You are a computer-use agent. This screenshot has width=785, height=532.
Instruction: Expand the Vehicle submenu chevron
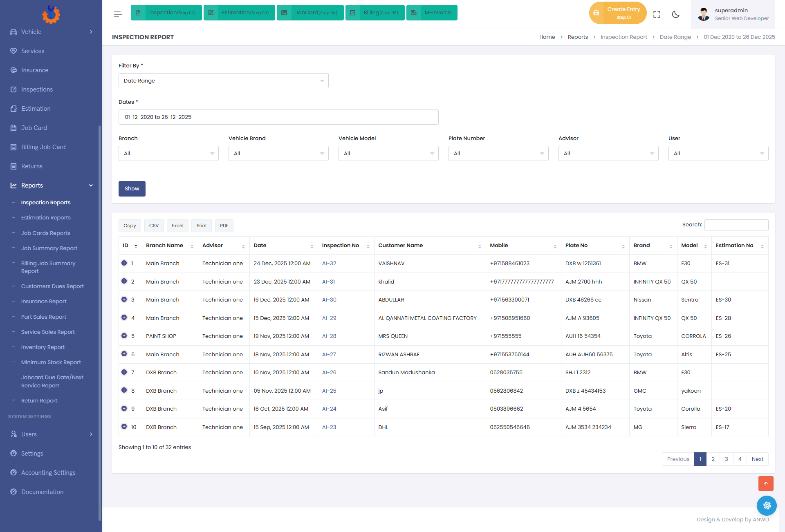(x=91, y=32)
